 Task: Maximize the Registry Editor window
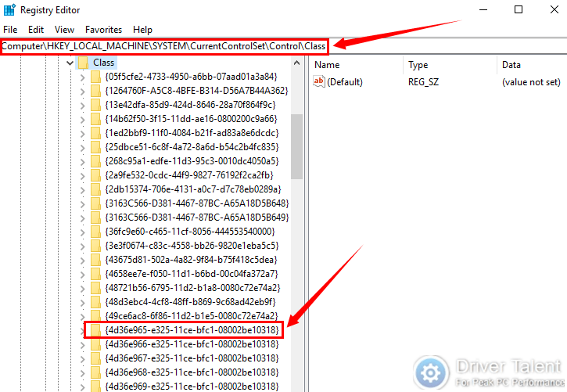point(519,9)
